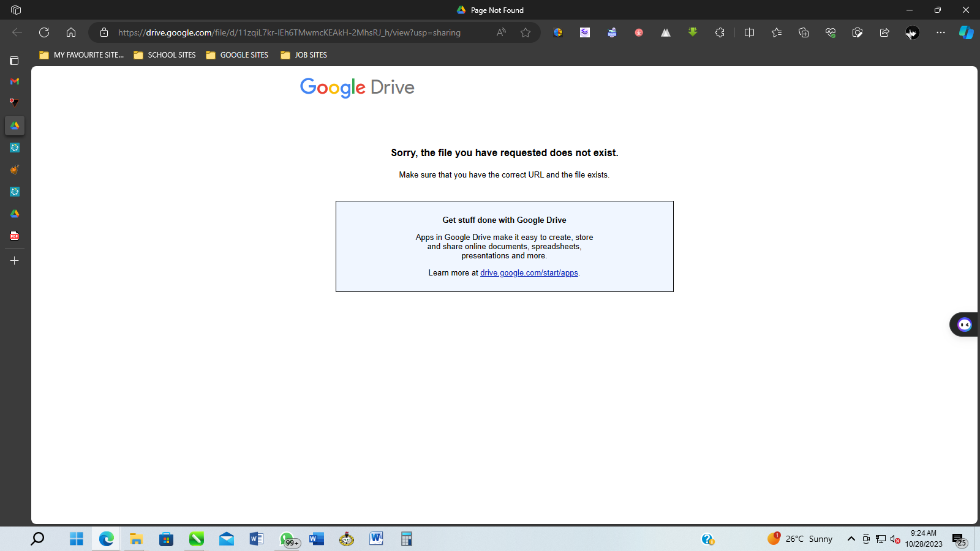Click the address bar URL field

(x=294, y=32)
